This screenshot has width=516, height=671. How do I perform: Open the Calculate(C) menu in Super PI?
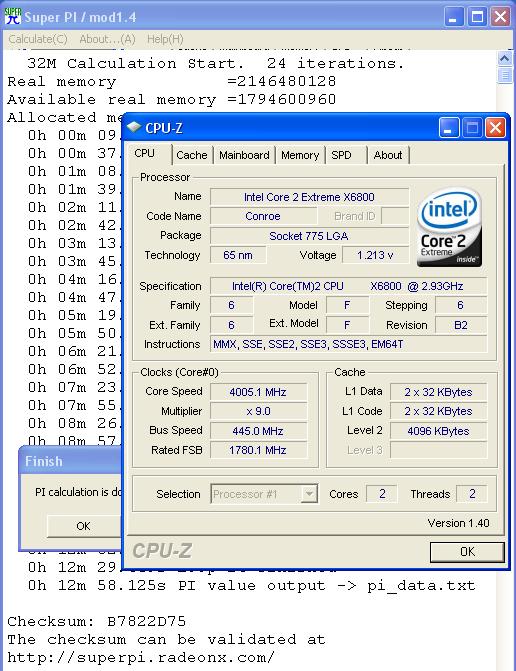coord(38,39)
